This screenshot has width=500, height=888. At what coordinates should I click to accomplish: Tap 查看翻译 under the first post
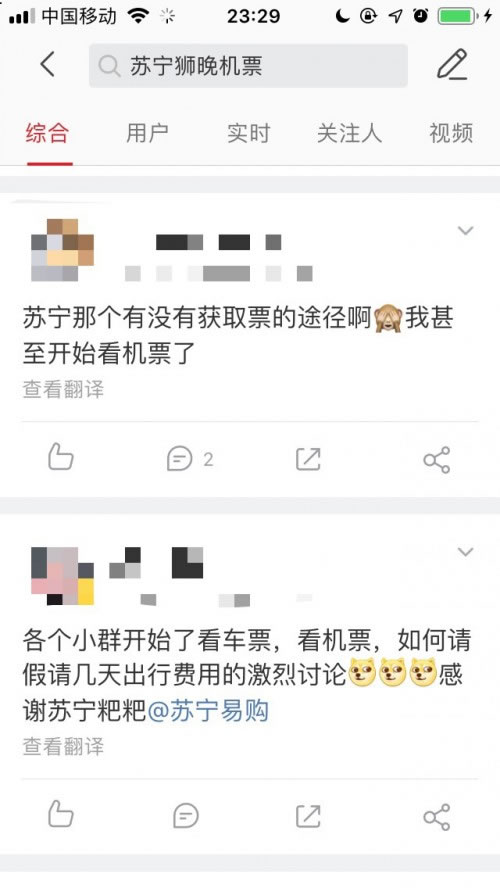coord(63,390)
